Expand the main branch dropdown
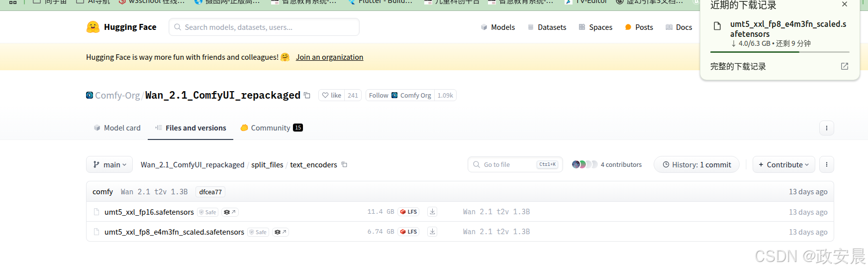The image size is (868, 271). pos(109,164)
